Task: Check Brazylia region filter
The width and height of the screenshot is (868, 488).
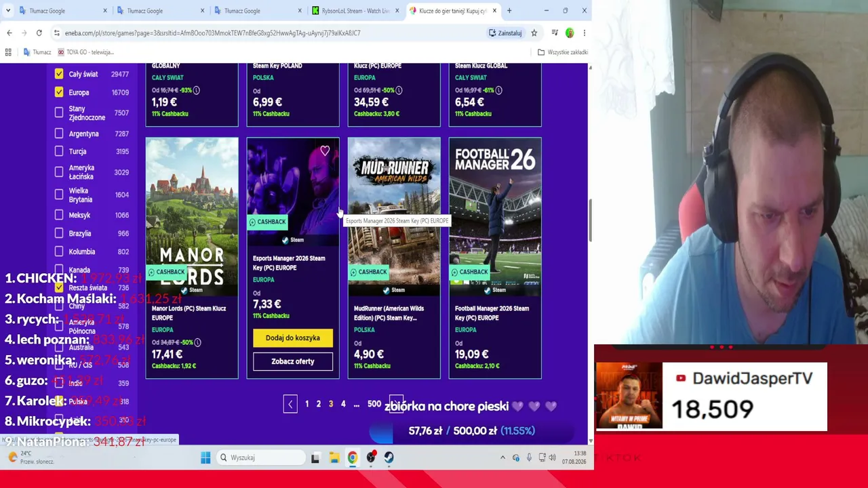Action: click(59, 233)
